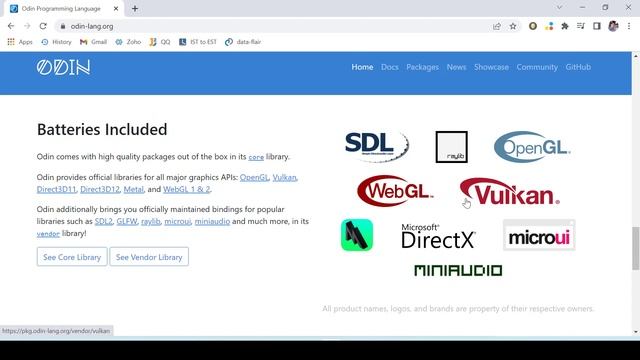Follow the SDL2 link

(104, 221)
